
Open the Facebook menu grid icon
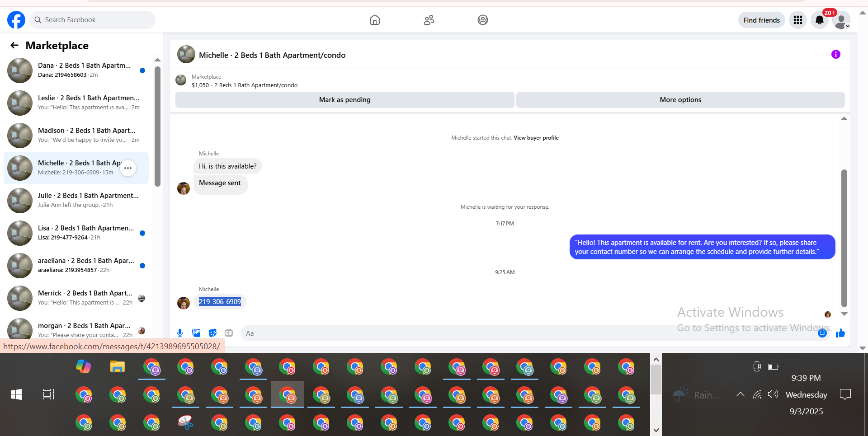click(x=798, y=20)
